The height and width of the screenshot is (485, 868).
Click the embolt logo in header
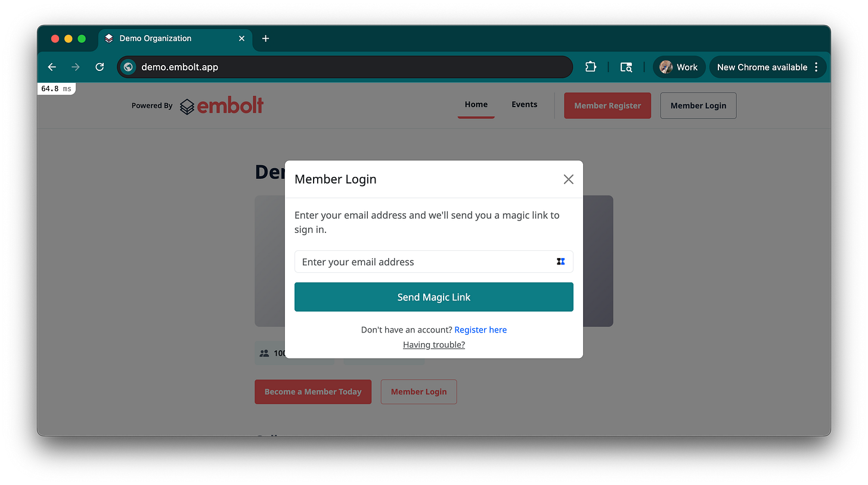pyautogui.click(x=222, y=105)
